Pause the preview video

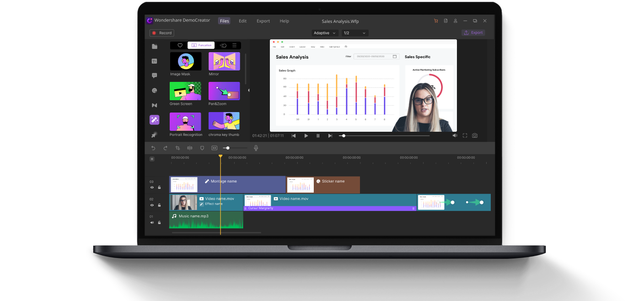point(318,136)
